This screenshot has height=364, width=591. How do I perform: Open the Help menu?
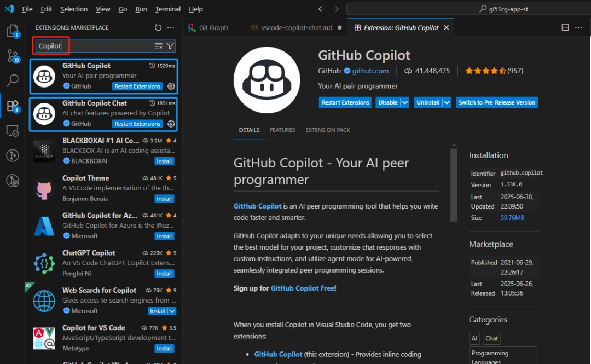[195, 9]
